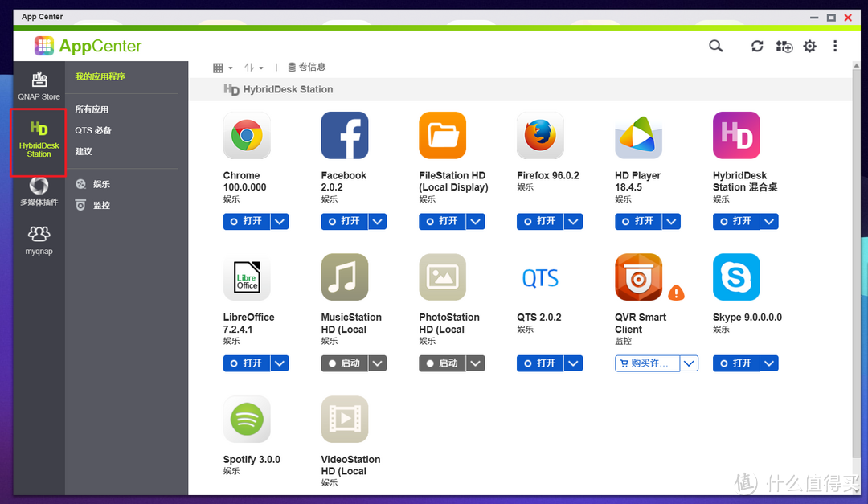Refresh the app list
Viewport: 868px width, 504px height.
point(757,47)
